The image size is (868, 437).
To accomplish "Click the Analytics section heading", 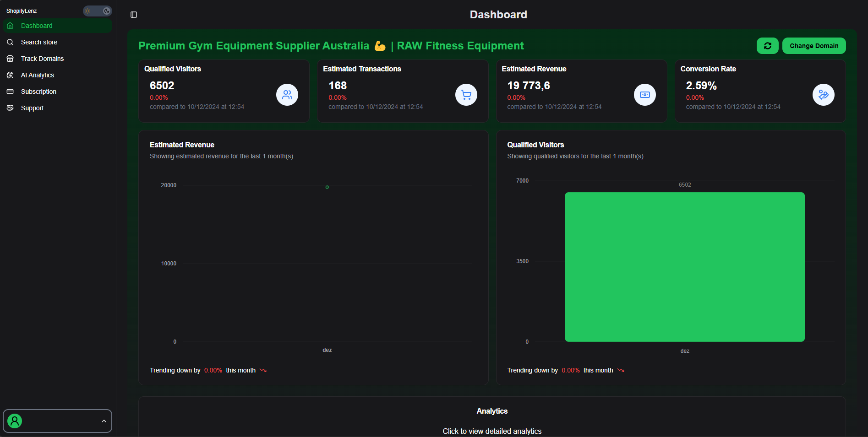I will tap(492, 411).
